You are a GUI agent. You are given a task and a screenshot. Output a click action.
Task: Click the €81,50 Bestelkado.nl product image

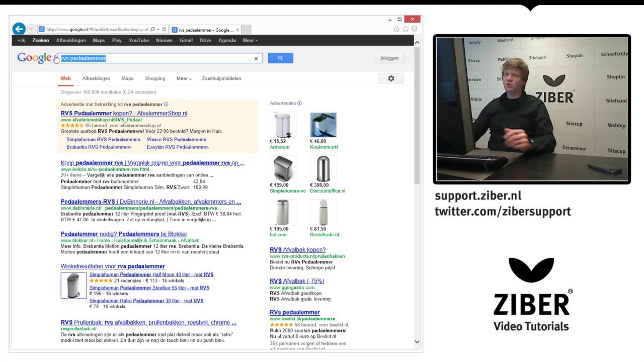pyautogui.click(x=323, y=213)
